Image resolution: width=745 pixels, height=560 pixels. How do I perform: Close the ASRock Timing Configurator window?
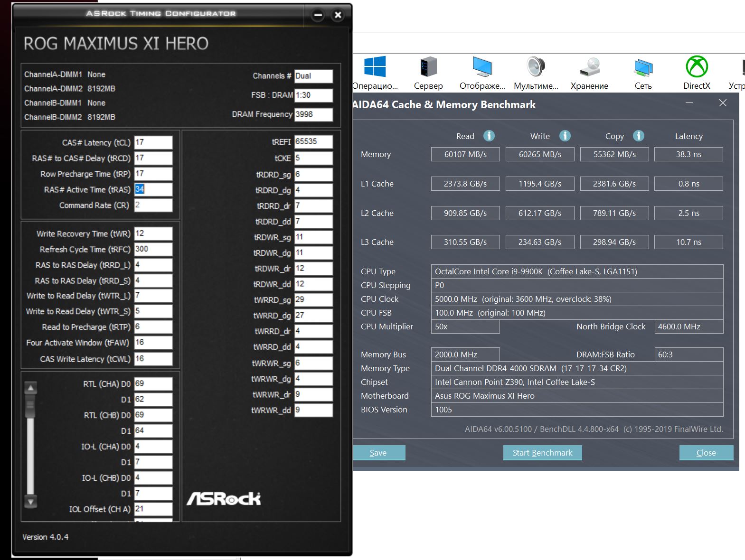338,15
